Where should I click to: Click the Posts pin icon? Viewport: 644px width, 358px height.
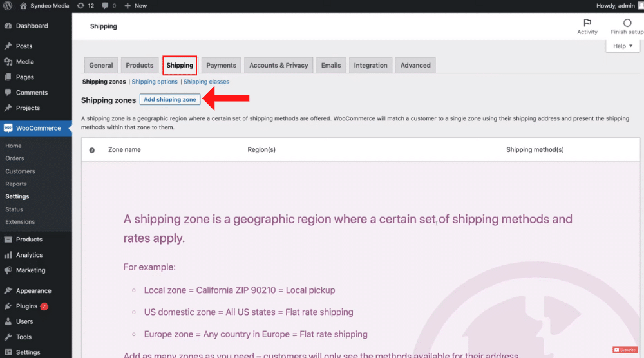pyautogui.click(x=8, y=46)
